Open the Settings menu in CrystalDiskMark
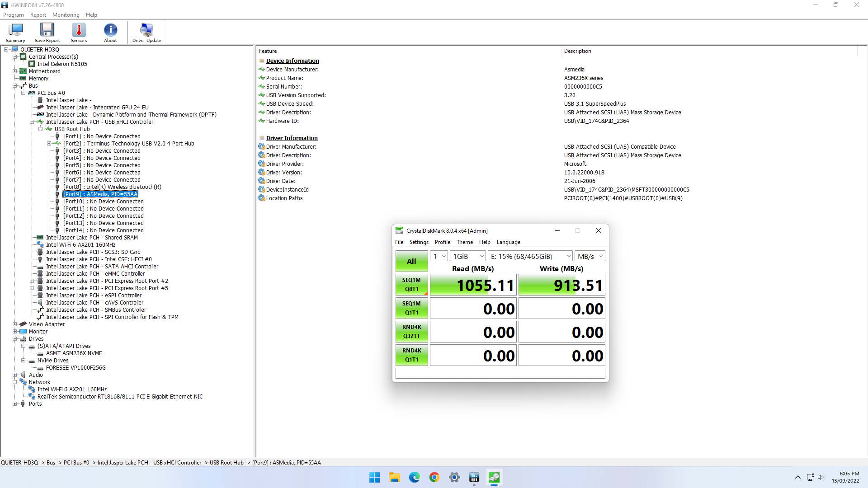Viewport: 868px width, 488px height. [419, 242]
